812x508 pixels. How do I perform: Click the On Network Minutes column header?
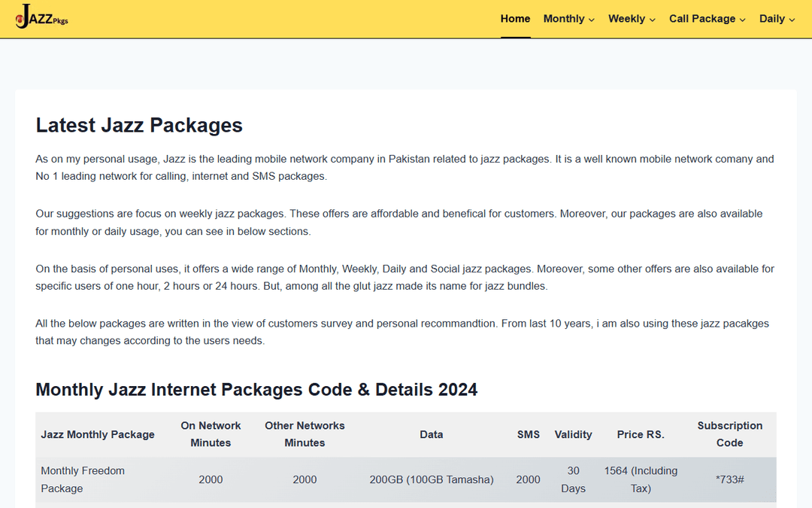pos(211,434)
